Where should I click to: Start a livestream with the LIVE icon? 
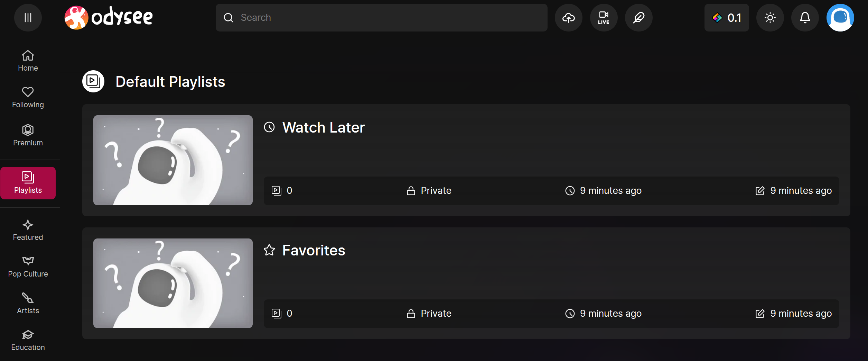(604, 18)
